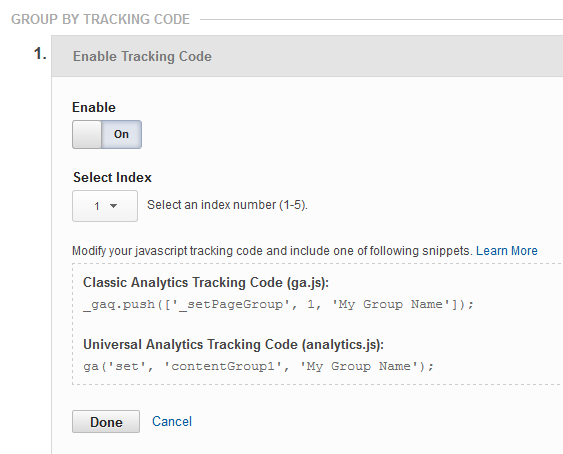The height and width of the screenshot is (454, 563).
Task: Click the Select Index label
Action: [112, 177]
